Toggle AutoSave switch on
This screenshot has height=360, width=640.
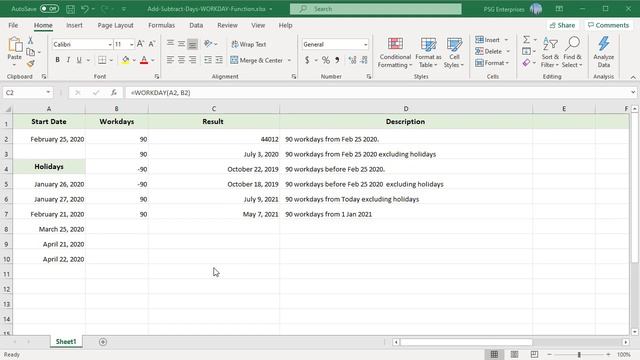(x=49, y=9)
